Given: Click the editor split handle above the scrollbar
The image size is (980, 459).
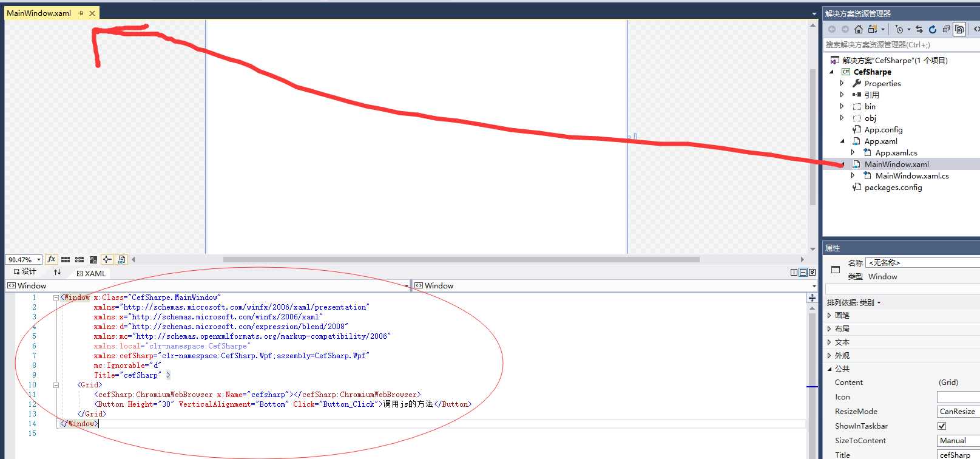Looking at the screenshot, I should pyautogui.click(x=812, y=297).
